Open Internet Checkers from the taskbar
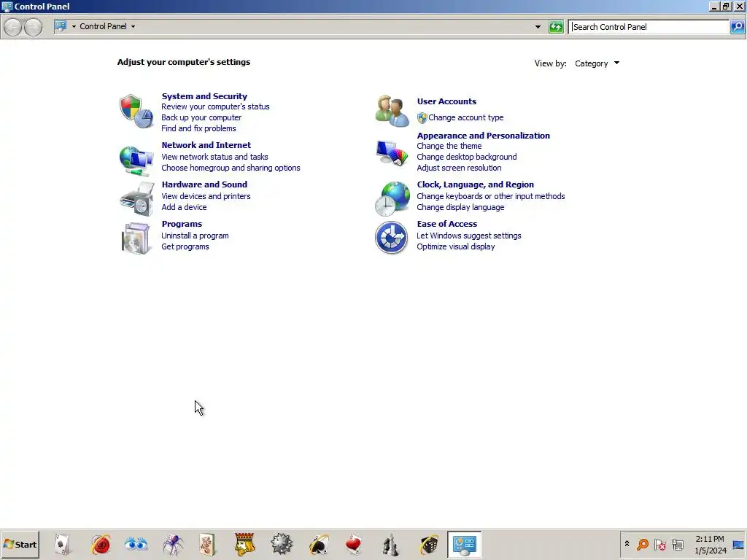747x560 pixels. click(101, 544)
